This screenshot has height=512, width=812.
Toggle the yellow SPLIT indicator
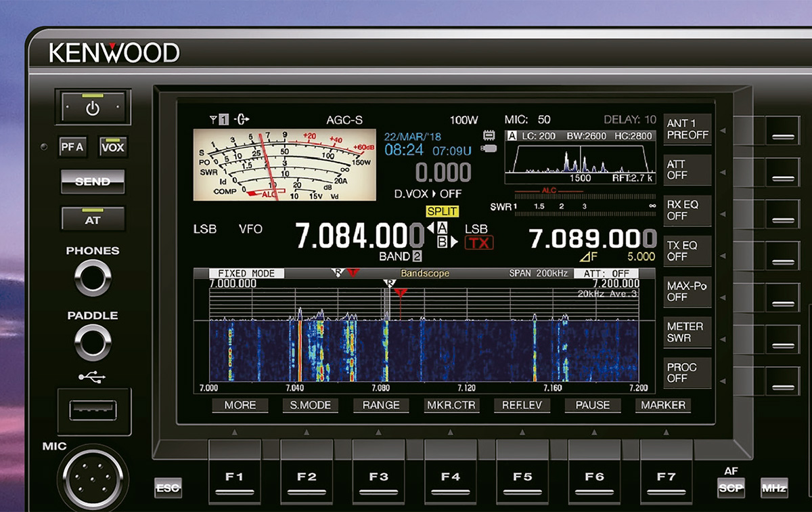(x=443, y=211)
